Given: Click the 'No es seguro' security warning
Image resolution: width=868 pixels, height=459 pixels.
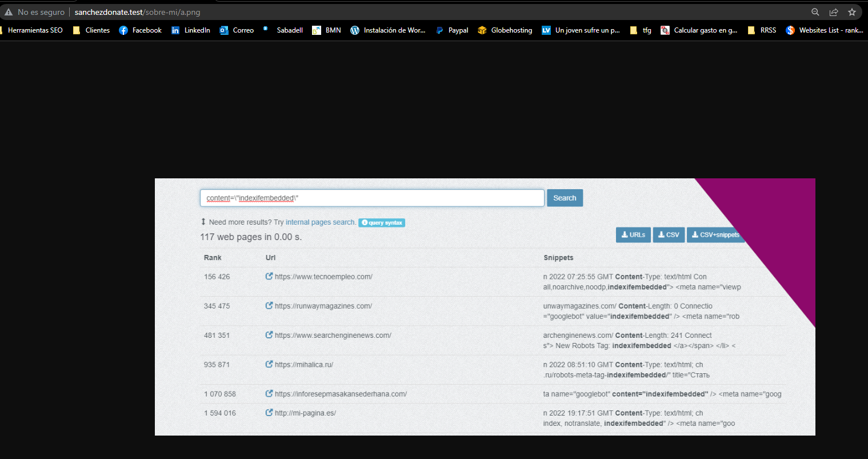Looking at the screenshot, I should [x=34, y=12].
